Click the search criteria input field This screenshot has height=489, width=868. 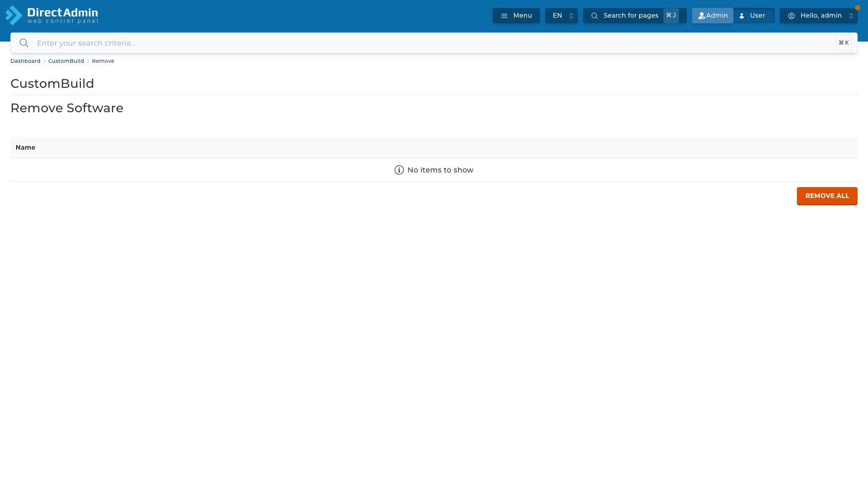(433, 43)
